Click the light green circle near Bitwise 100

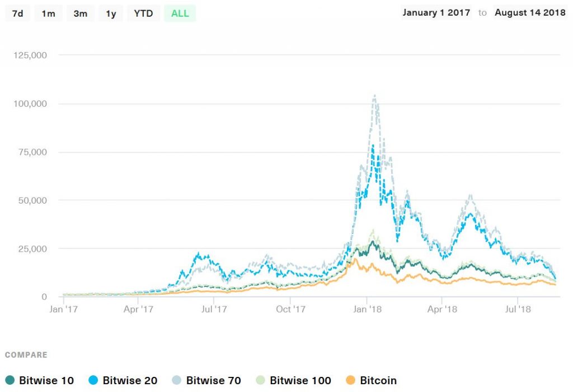coord(260,380)
